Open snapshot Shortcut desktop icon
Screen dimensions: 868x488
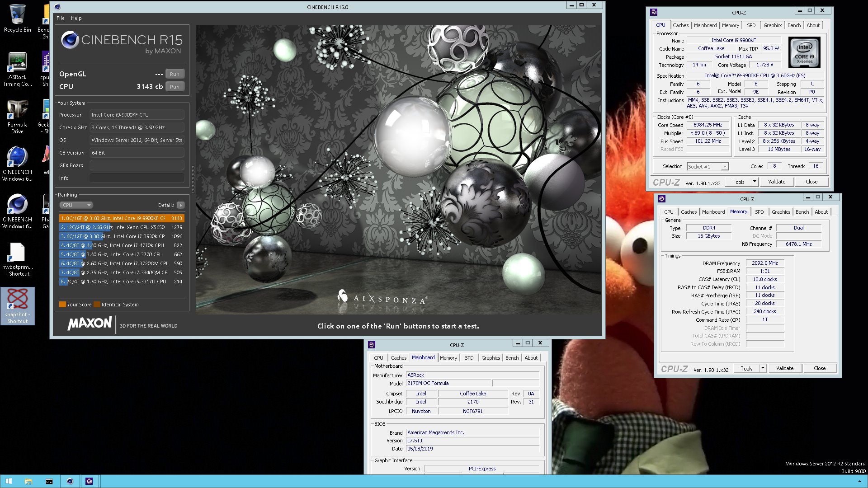tap(17, 306)
